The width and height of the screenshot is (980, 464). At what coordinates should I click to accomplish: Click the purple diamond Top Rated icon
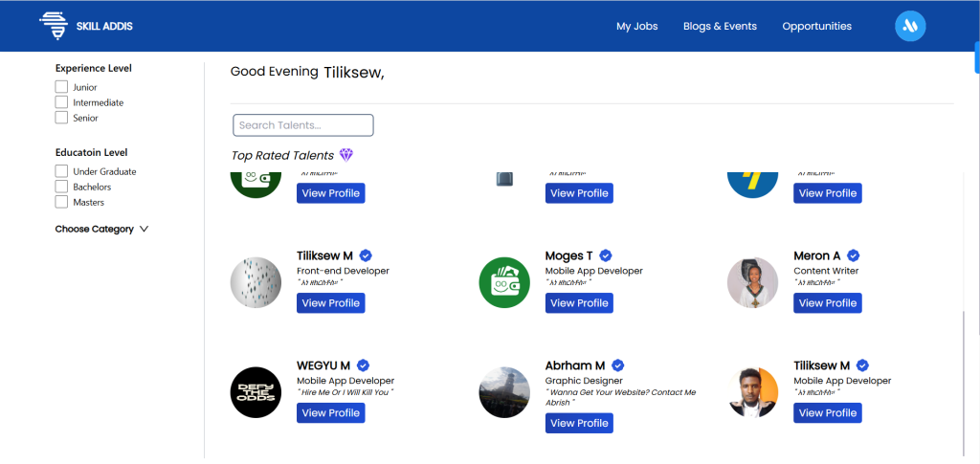pos(346,155)
